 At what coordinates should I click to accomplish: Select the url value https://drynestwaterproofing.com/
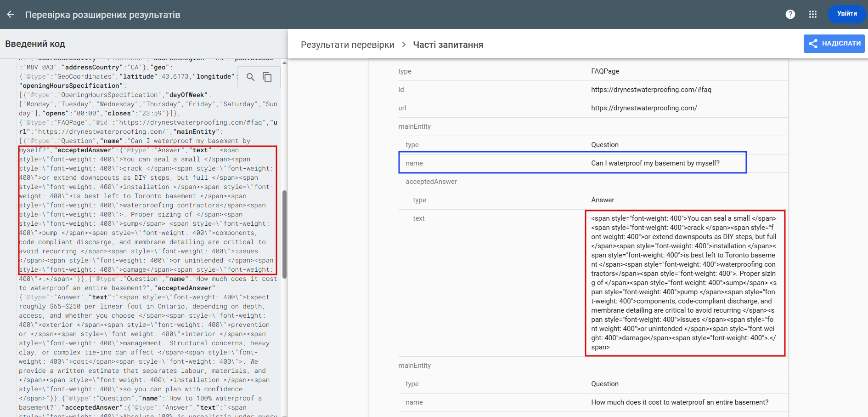(644, 108)
